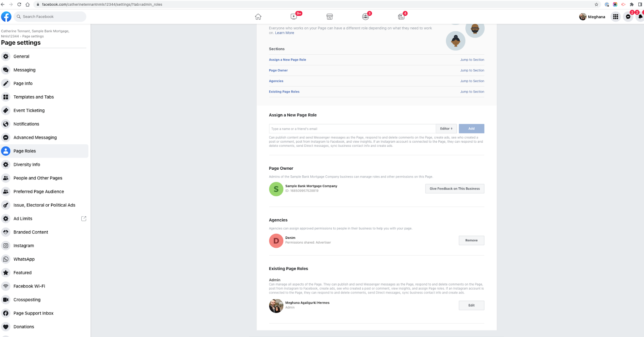Bookmark page with browser star icon
The image size is (644, 337).
coord(596,4)
